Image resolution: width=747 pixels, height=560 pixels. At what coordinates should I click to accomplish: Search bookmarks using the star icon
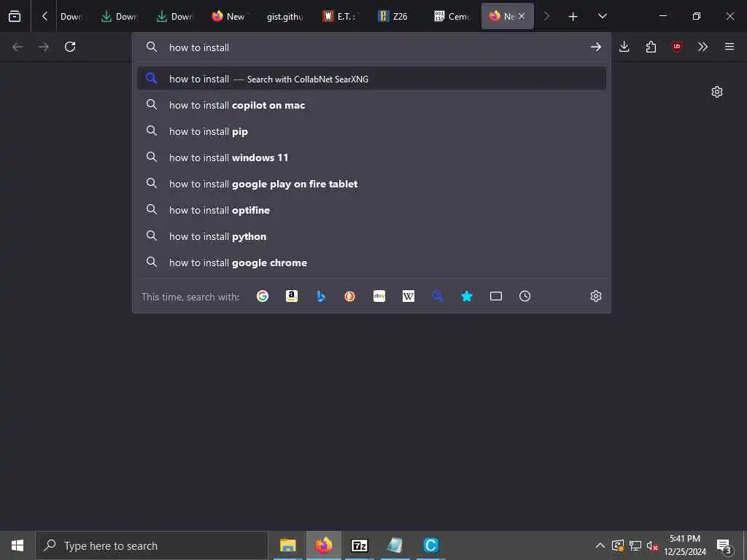pos(467,296)
